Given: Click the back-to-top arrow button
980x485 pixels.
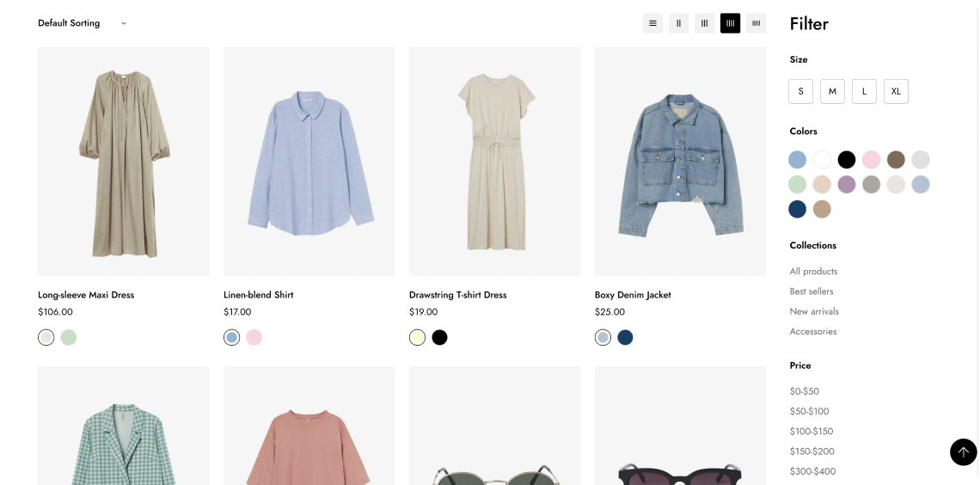Looking at the screenshot, I should click(x=963, y=451).
